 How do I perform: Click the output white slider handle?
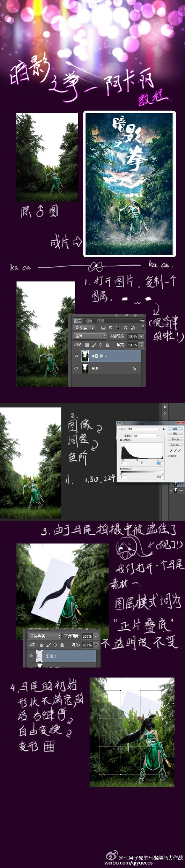pos(163,473)
